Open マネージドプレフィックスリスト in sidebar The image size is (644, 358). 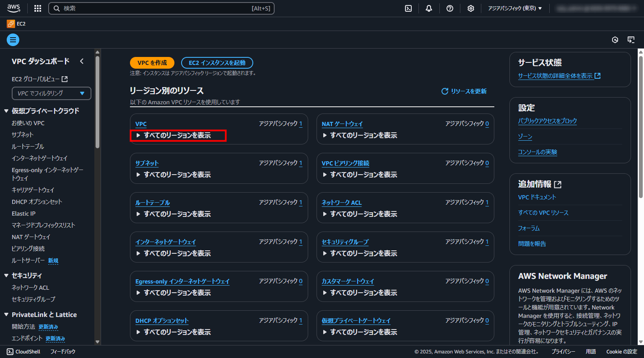pos(44,225)
